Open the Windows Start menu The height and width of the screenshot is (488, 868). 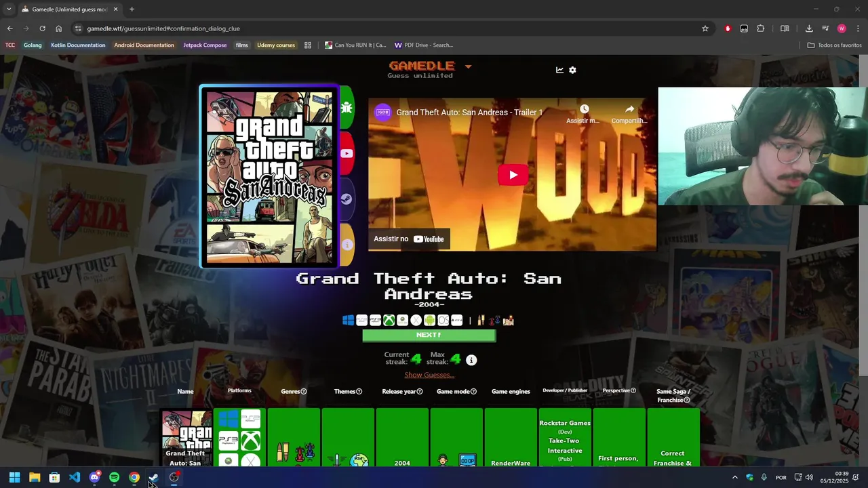(14, 477)
